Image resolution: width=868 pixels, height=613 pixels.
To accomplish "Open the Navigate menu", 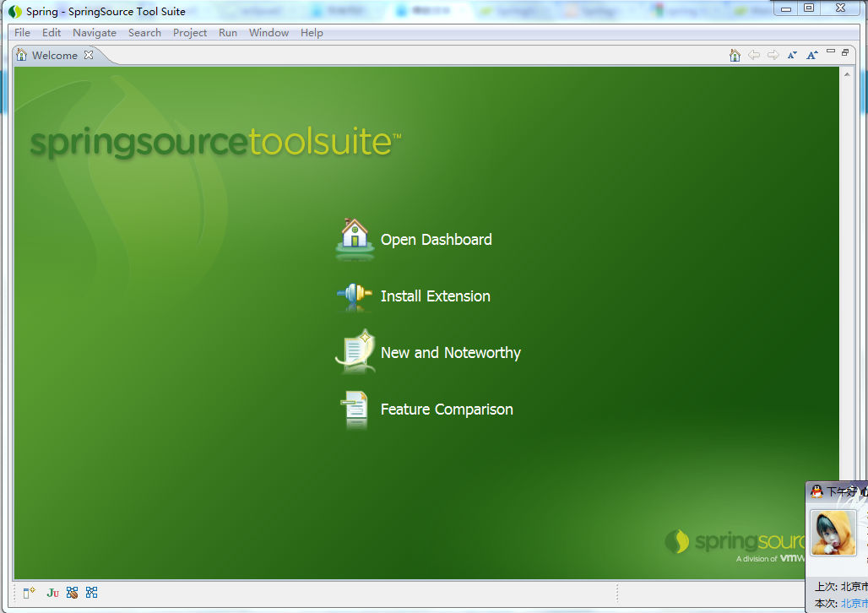I will coord(95,33).
